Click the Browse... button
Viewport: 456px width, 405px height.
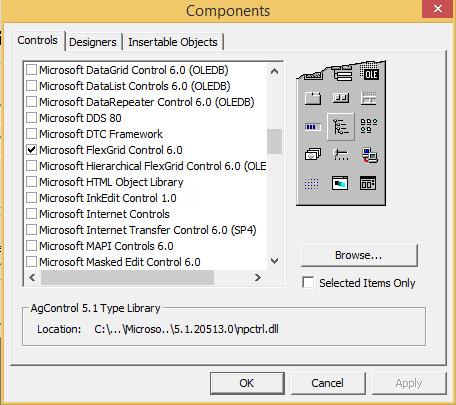359,255
